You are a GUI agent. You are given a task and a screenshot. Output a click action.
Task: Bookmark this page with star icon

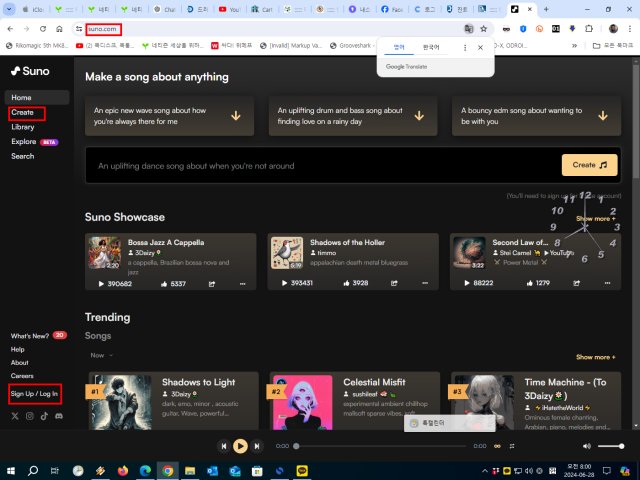(484, 29)
